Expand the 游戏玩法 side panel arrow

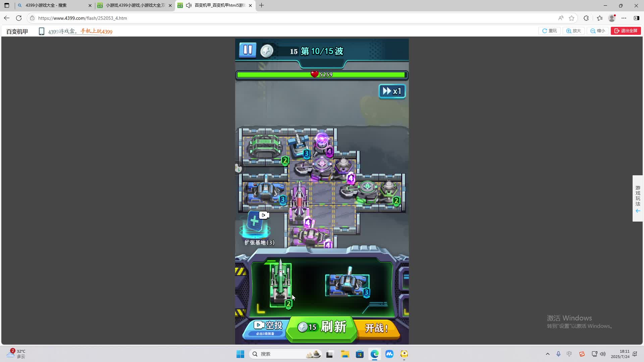[638, 211]
